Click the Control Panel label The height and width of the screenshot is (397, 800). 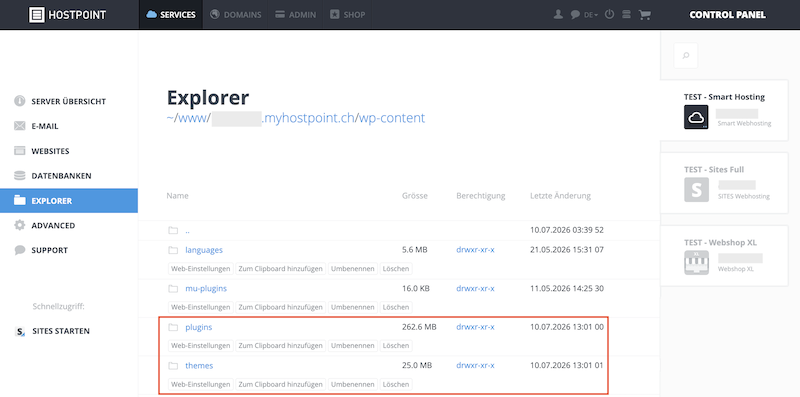727,15
